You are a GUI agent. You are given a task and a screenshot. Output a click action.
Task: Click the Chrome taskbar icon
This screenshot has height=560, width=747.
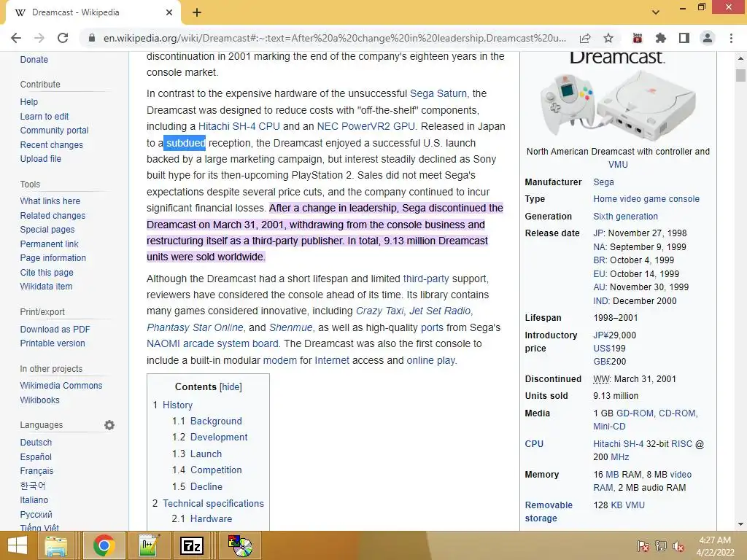pos(104,545)
